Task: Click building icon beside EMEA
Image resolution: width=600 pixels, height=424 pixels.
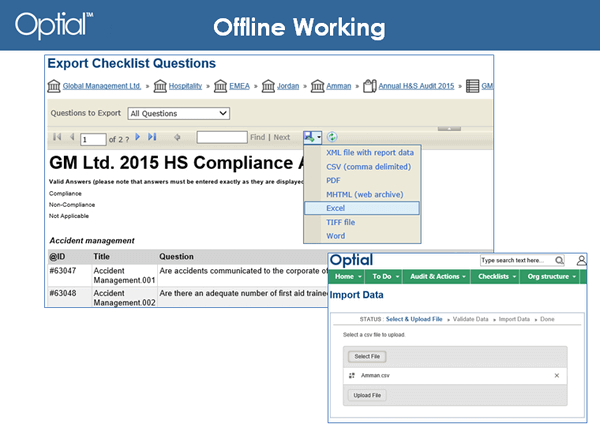Action: (x=220, y=86)
